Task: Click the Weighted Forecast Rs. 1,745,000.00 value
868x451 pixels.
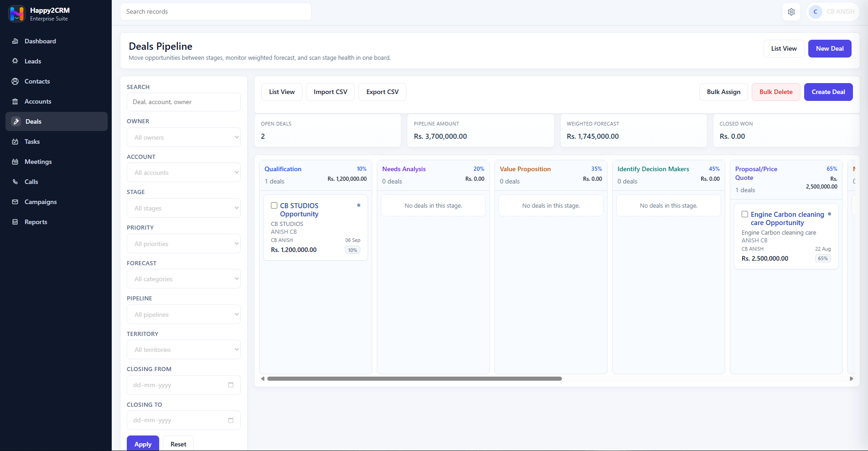Action: [593, 136]
